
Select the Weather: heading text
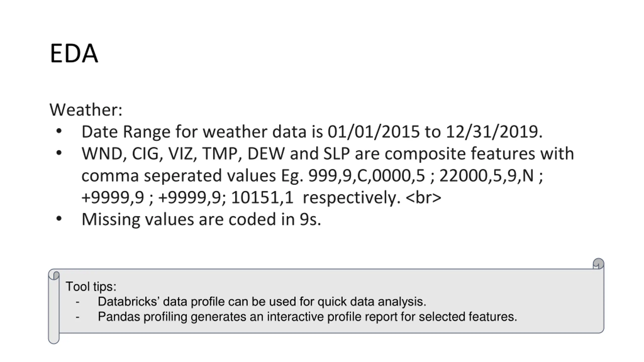86,110
